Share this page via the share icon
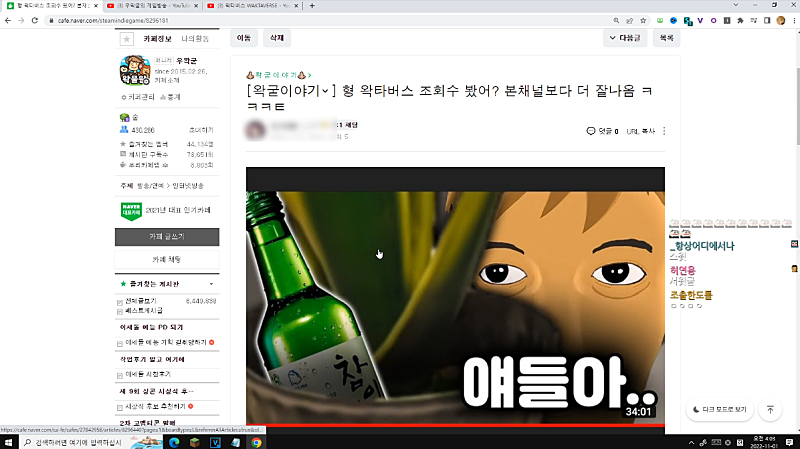Image resolution: width=800 pixels, height=449 pixels. 630,20
